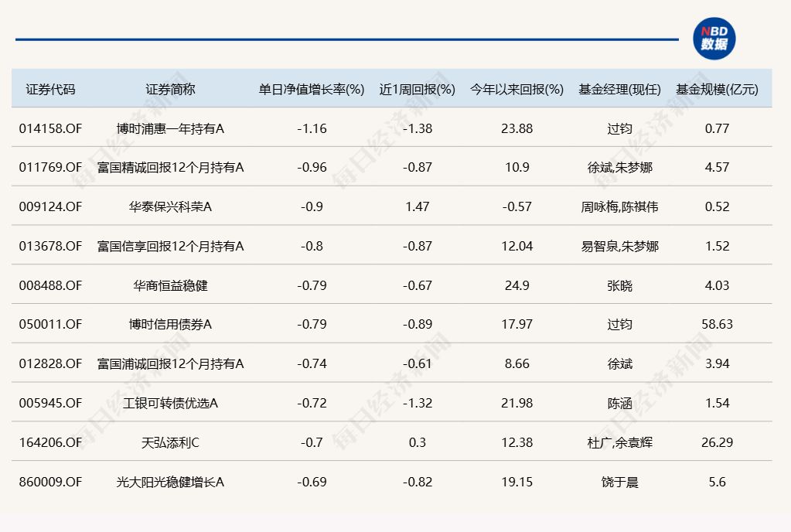Image resolution: width=791 pixels, height=532 pixels.
Task: Click the 近1周回报(%) column header
Action: pos(418,89)
